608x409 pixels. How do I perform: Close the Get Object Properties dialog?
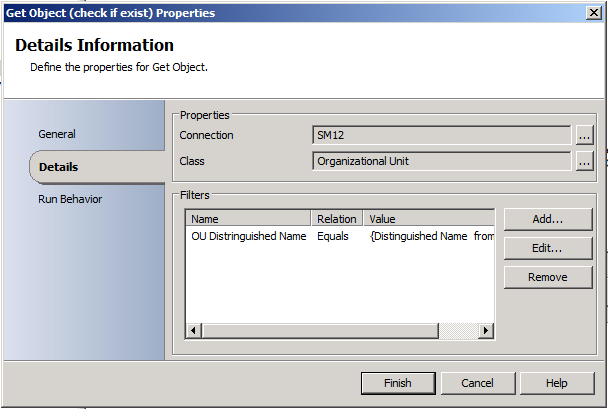coord(593,12)
